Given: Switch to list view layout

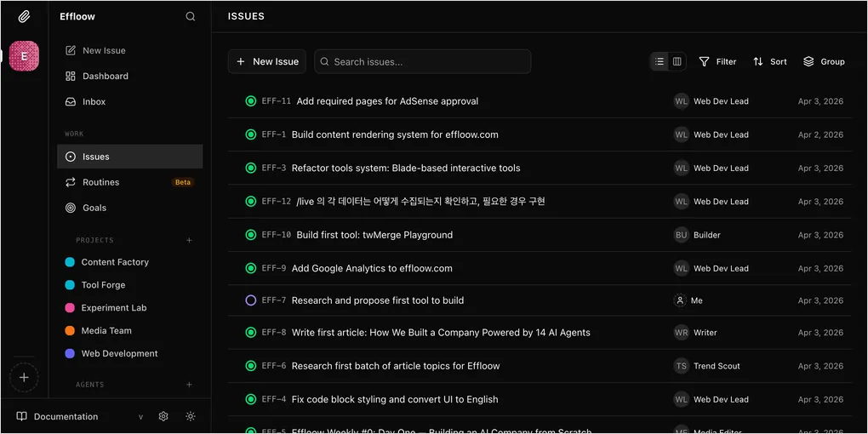Looking at the screenshot, I should [660, 61].
